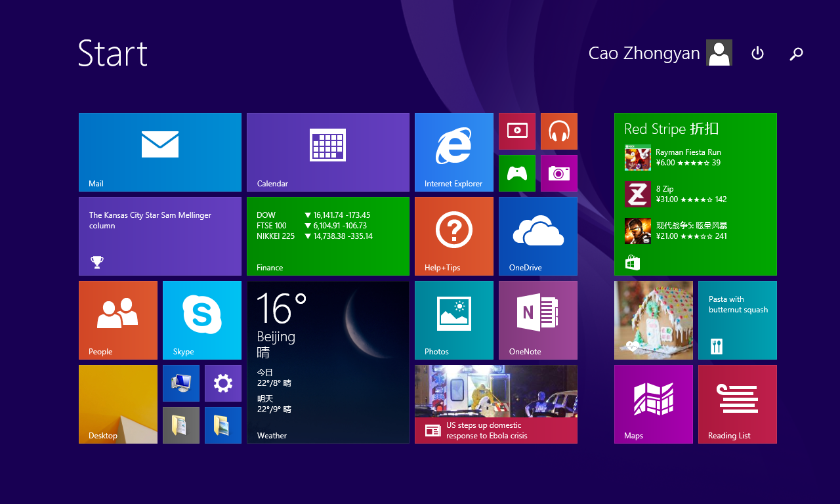Screen dimensions: 840x504
Task: Open the Reading List tile
Action: tap(738, 404)
